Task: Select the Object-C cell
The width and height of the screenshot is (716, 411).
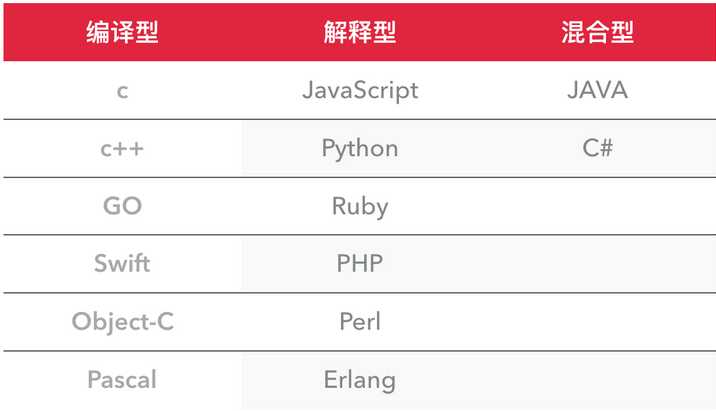Action: 121,322
